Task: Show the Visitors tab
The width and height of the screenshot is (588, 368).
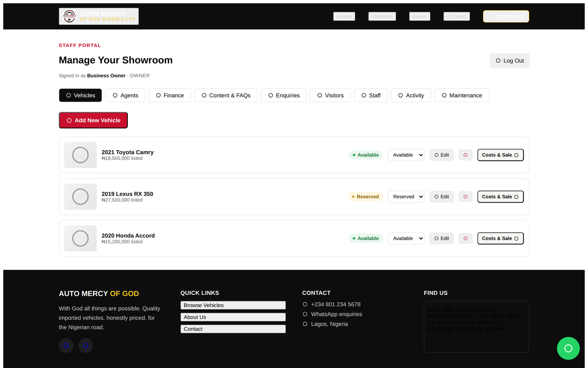Action: click(x=330, y=95)
